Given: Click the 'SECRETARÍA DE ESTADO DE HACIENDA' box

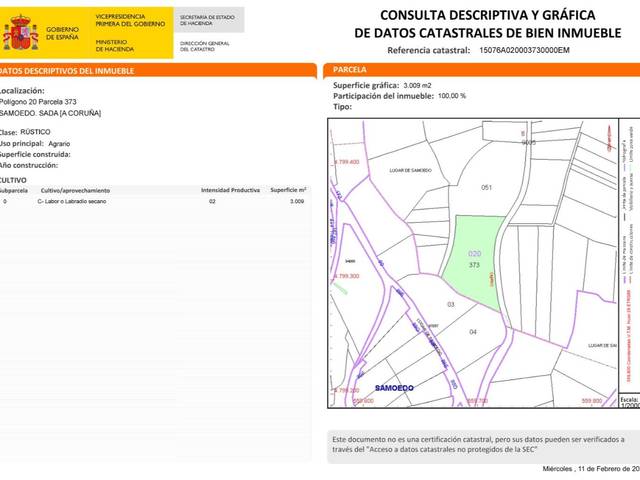Looking at the screenshot, I should [x=209, y=20].
